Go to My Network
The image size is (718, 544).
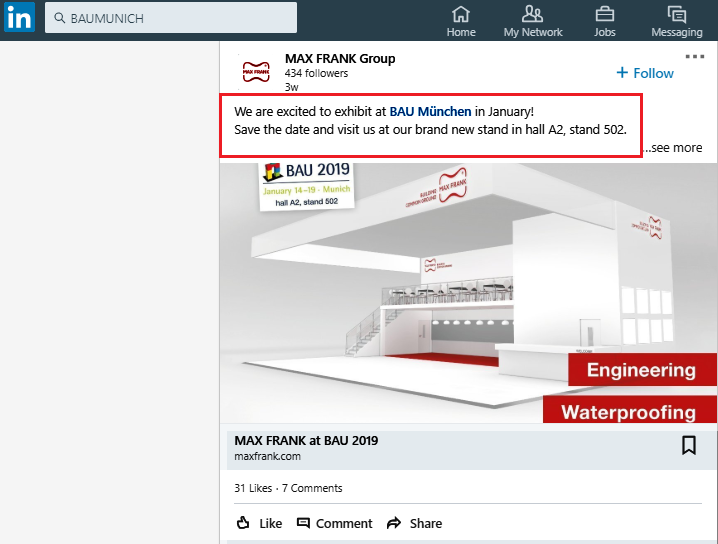click(x=533, y=21)
